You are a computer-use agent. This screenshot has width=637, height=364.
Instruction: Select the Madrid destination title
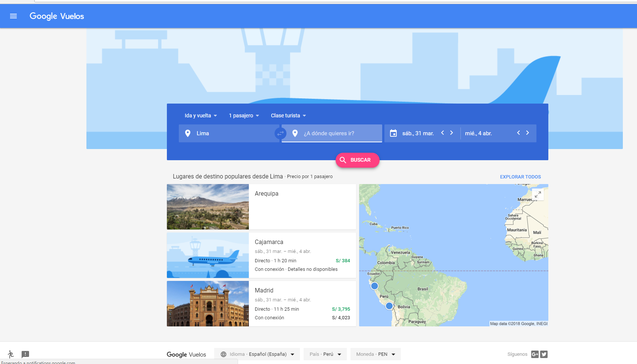coord(264,290)
